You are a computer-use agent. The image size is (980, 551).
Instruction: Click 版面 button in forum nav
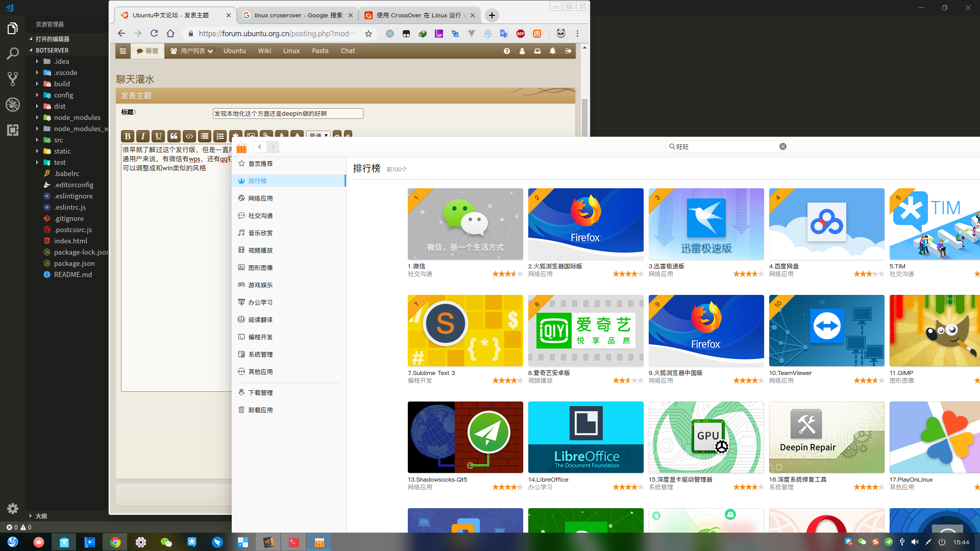[x=148, y=51]
